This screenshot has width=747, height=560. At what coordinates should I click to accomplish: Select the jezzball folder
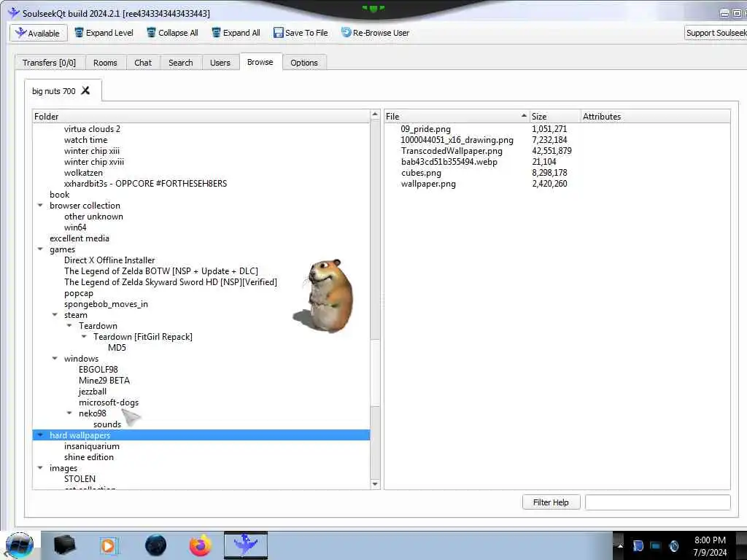click(x=93, y=392)
